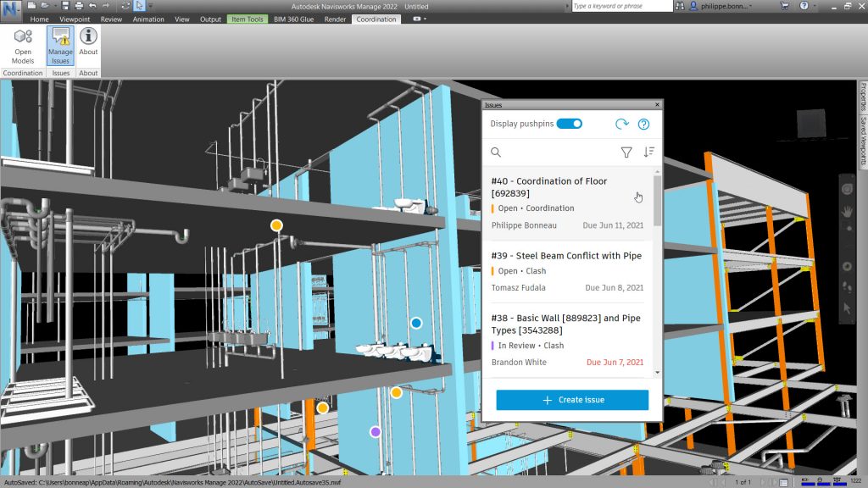This screenshot has height=488, width=868.
Task: Open the View ribbon tab
Action: coord(182,19)
